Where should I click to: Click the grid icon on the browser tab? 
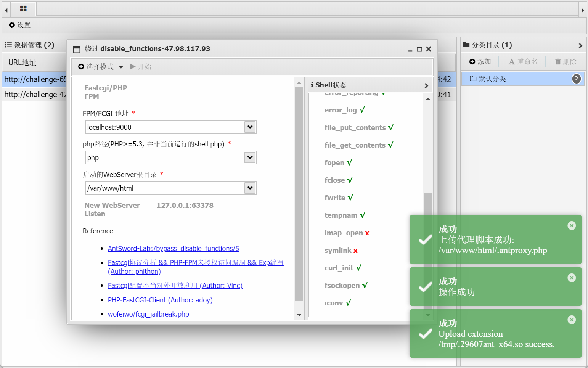click(x=23, y=9)
